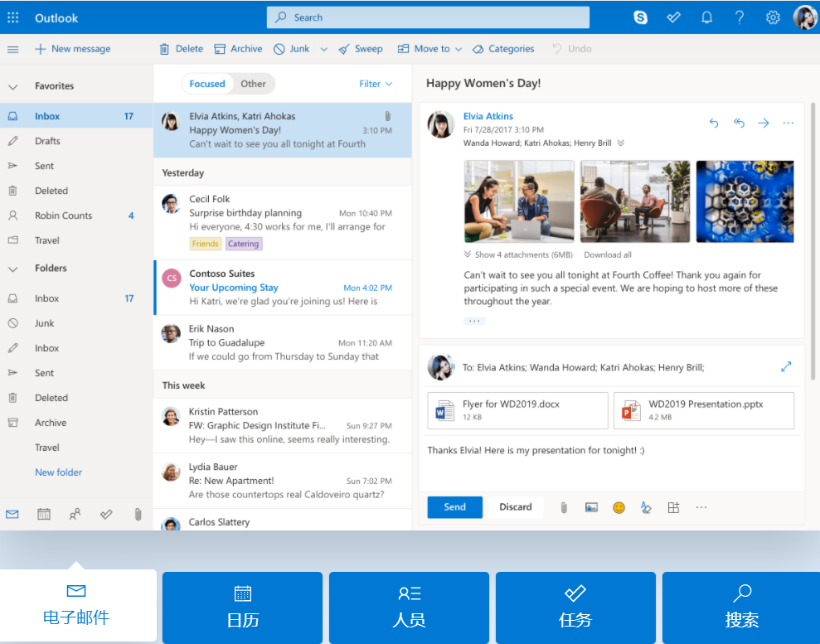Open the blue hexagon image attachment

click(745, 201)
